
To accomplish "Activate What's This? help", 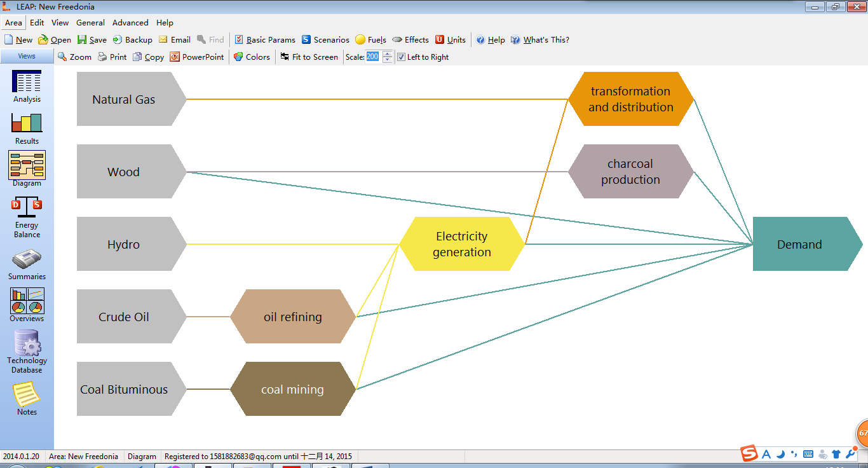I will click(540, 39).
